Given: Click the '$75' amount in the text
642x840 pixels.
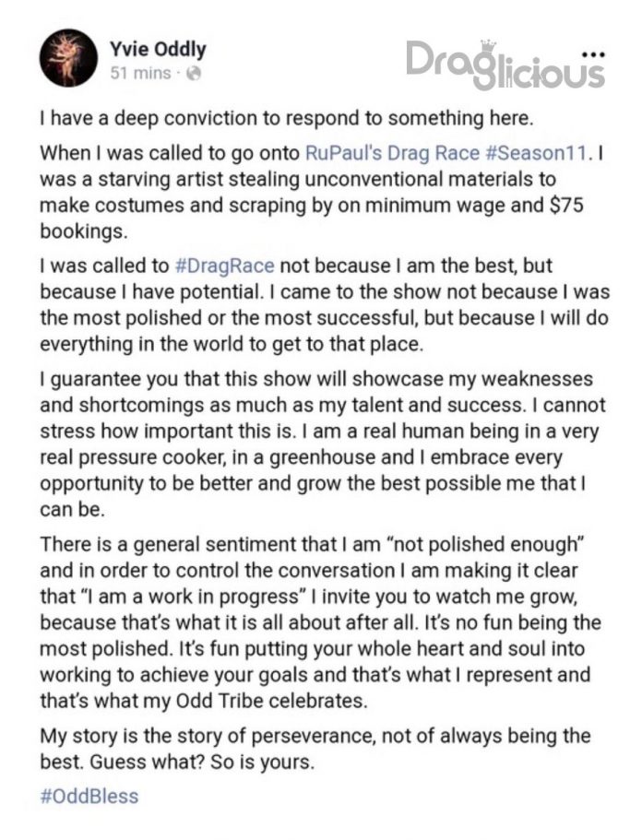Looking at the screenshot, I should tap(567, 205).
